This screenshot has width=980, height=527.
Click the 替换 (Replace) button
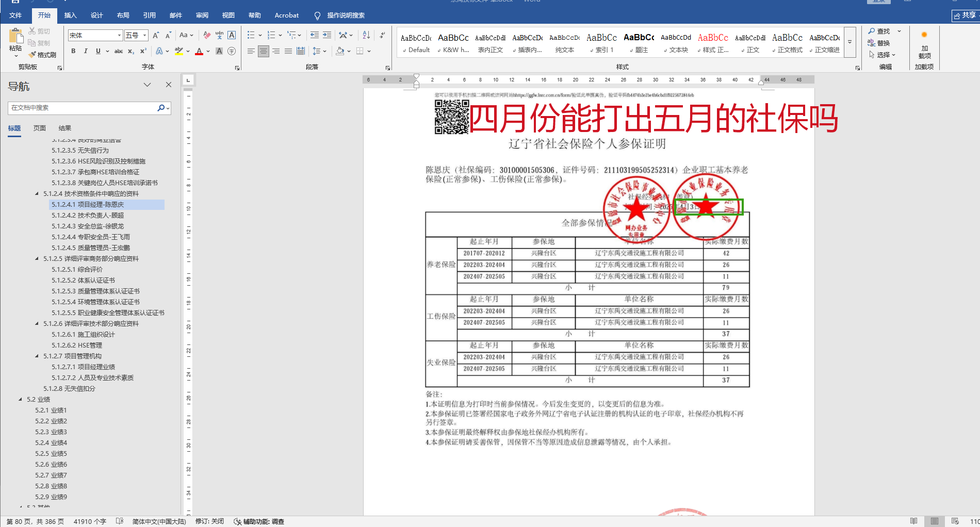click(879, 43)
